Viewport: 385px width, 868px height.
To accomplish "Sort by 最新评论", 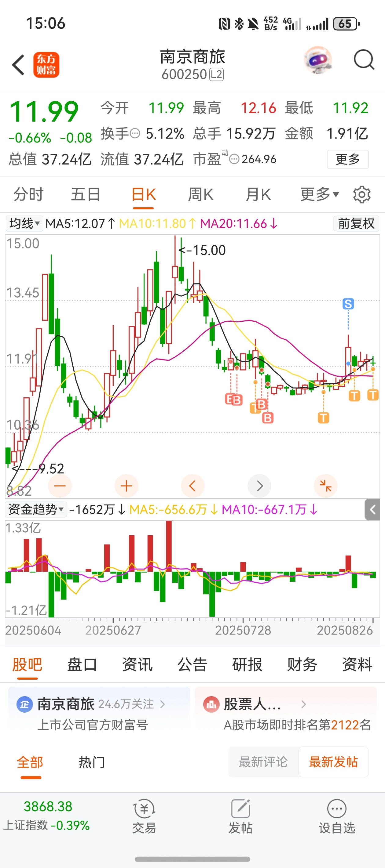I will (x=263, y=762).
